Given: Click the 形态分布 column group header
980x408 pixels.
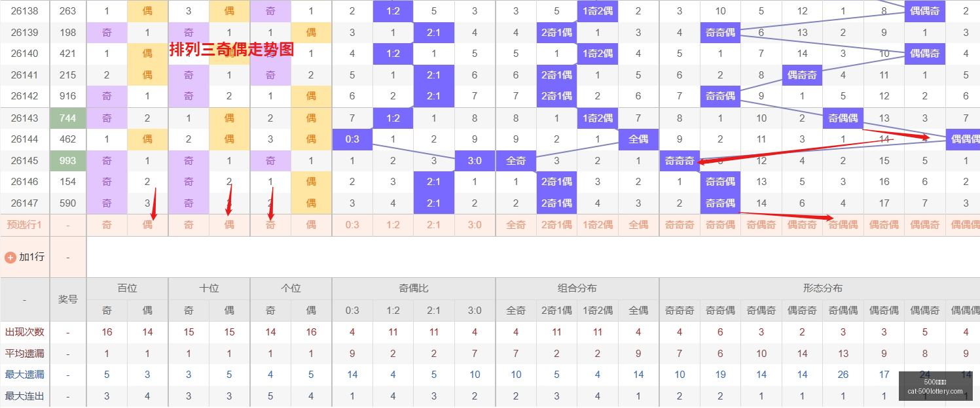Looking at the screenshot, I should pos(822,288).
